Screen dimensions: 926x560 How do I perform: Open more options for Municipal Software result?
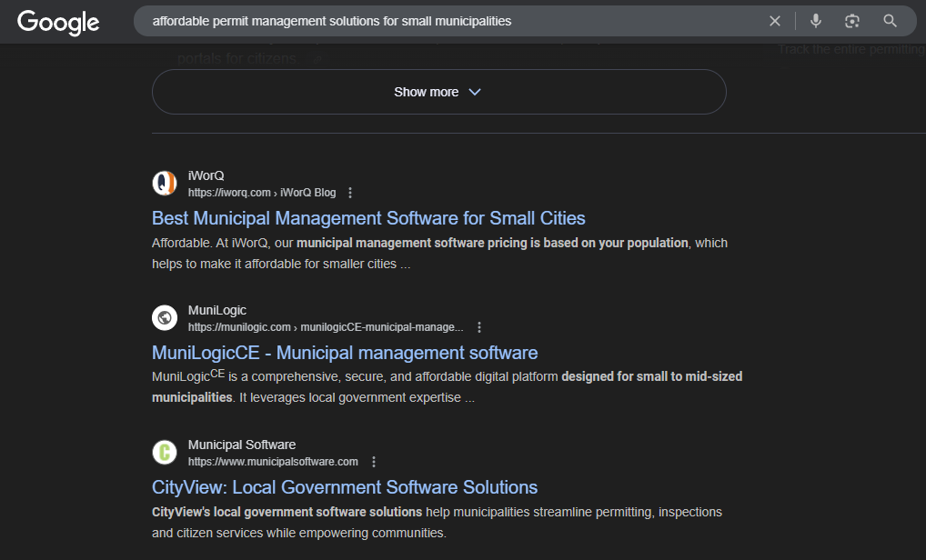(x=374, y=462)
